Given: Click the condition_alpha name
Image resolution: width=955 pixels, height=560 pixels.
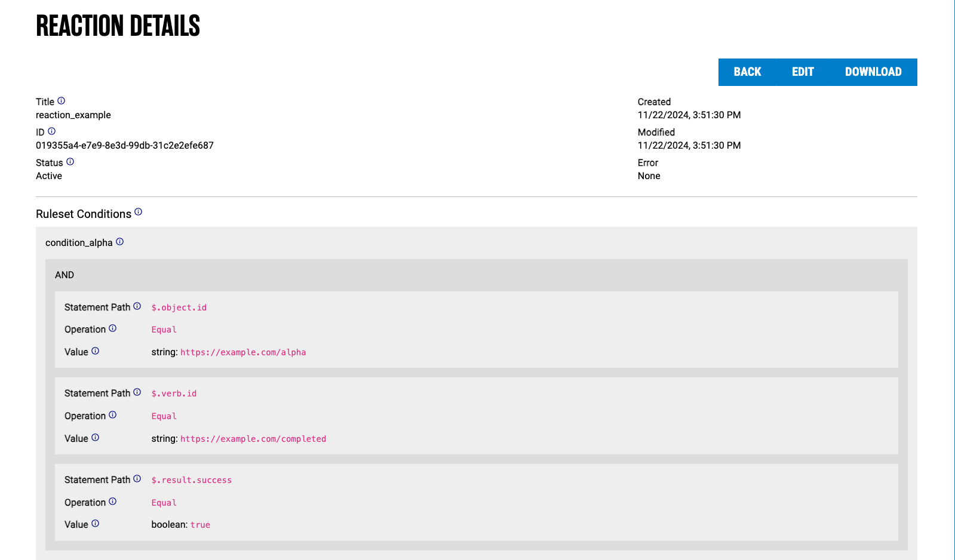Looking at the screenshot, I should 79,243.
